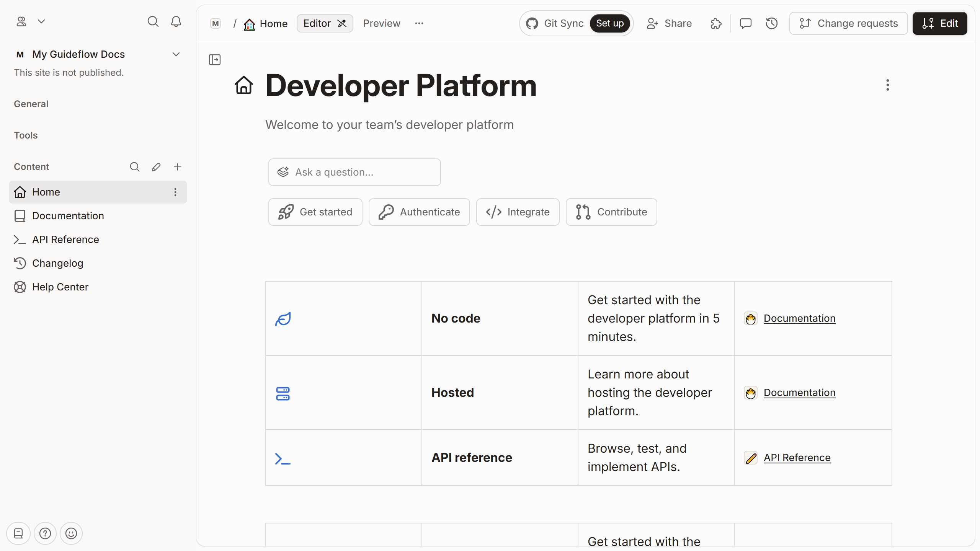The image size is (980, 551).
Task: Toggle the table of contents panel icon
Action: click(215, 60)
